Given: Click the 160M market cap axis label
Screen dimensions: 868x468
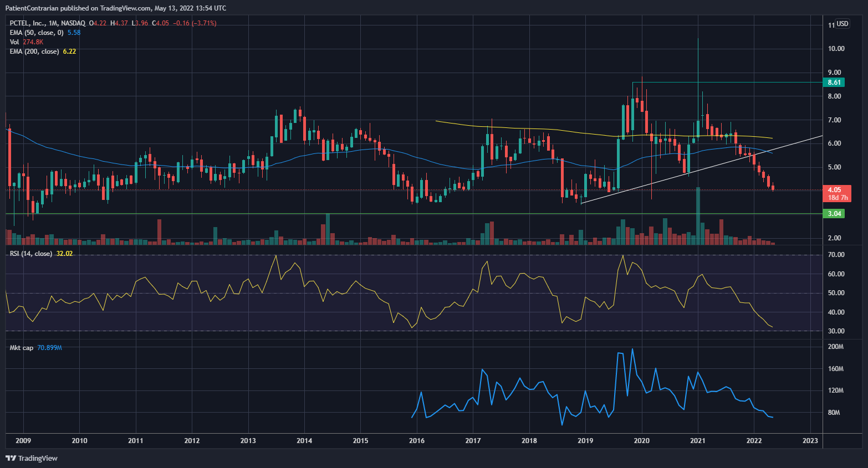Looking at the screenshot, I should [x=836, y=369].
